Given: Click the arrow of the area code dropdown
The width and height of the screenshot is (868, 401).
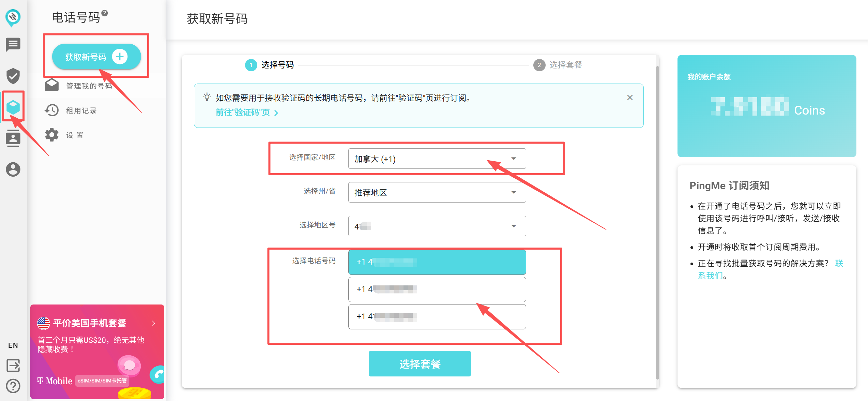Looking at the screenshot, I should pos(514,226).
